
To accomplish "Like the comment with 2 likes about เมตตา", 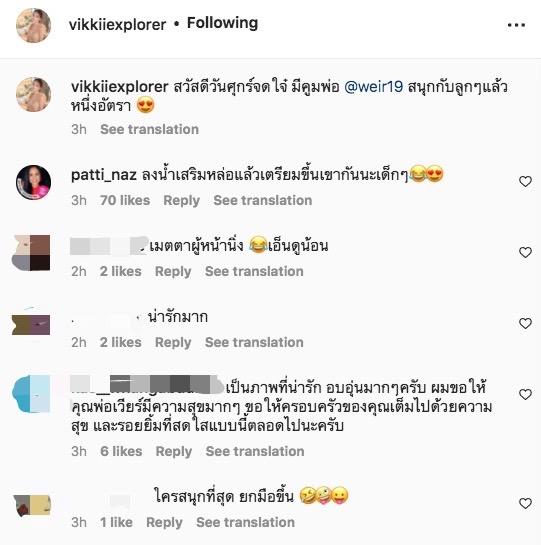I will coord(525,252).
